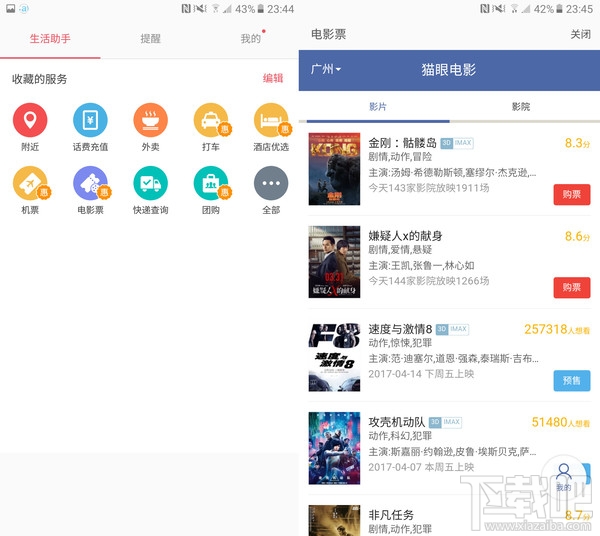Open the 我的 tab with red dot
This screenshot has width=600, height=536.
pos(251,39)
